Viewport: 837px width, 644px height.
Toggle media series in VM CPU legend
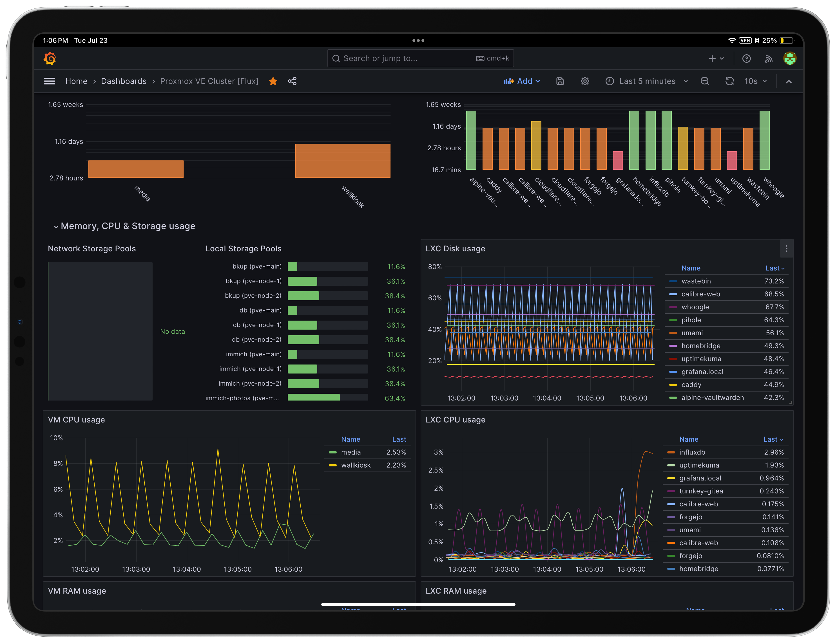[351, 452]
